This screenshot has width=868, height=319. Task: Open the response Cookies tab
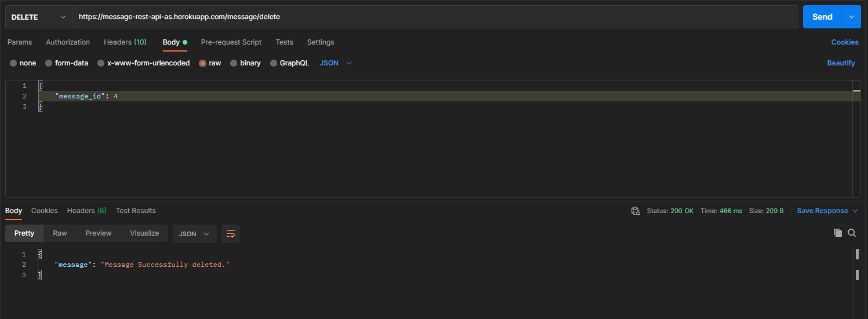click(x=44, y=211)
